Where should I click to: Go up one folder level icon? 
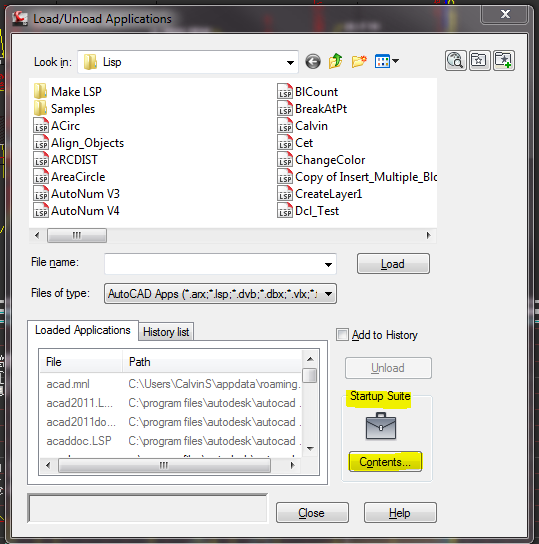(335, 61)
